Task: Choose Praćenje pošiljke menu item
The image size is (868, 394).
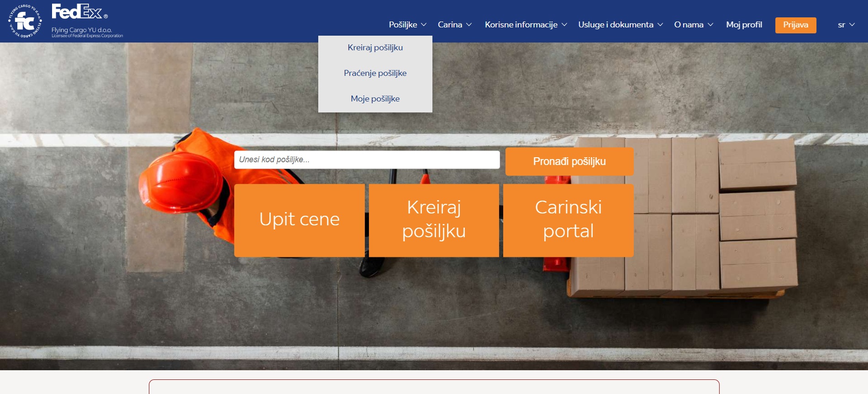Action: pos(375,73)
